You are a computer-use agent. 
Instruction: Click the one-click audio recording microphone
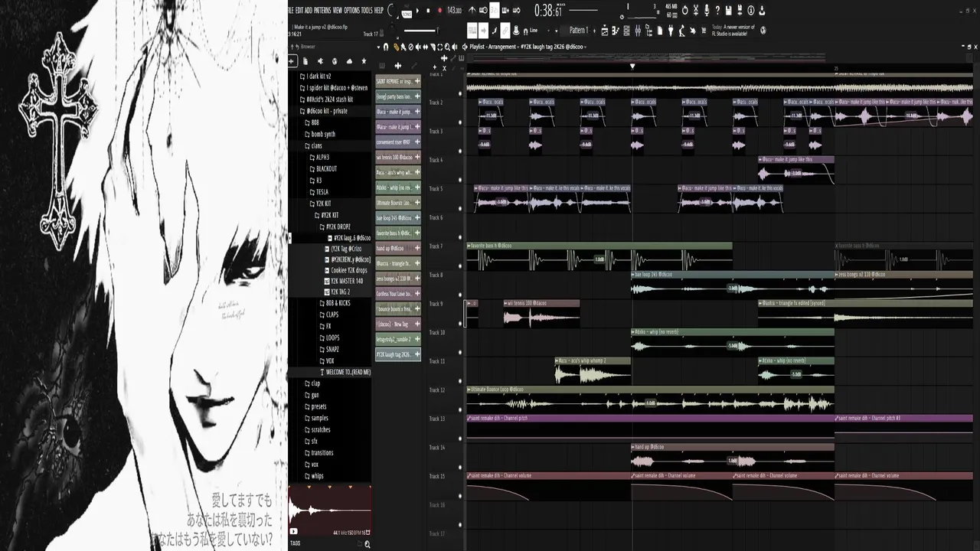point(707,10)
